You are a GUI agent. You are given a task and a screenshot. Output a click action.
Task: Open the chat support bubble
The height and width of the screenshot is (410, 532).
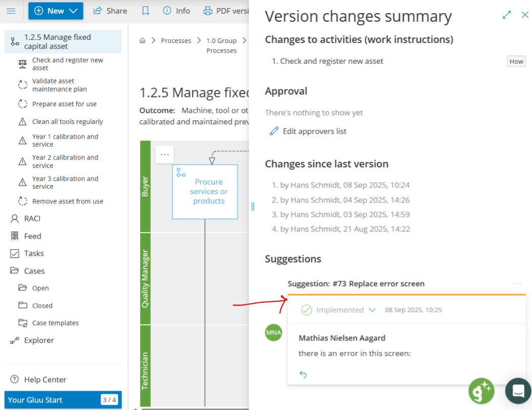tap(518, 390)
